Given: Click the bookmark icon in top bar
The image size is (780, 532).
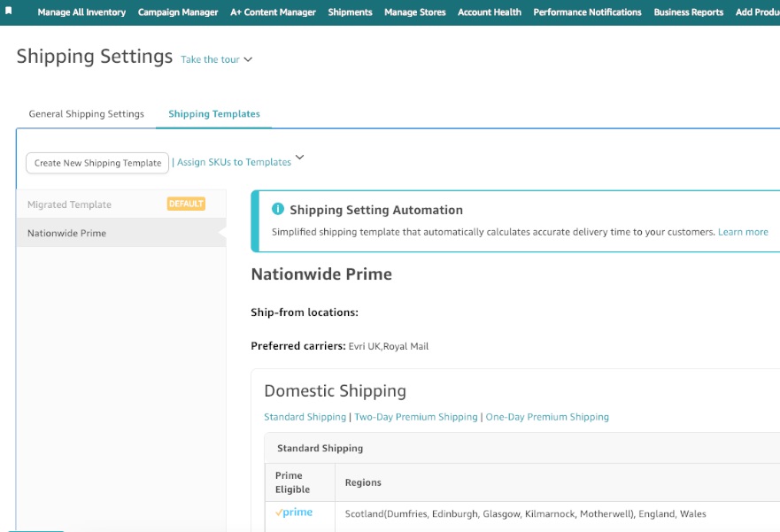Looking at the screenshot, I should tap(9, 10).
